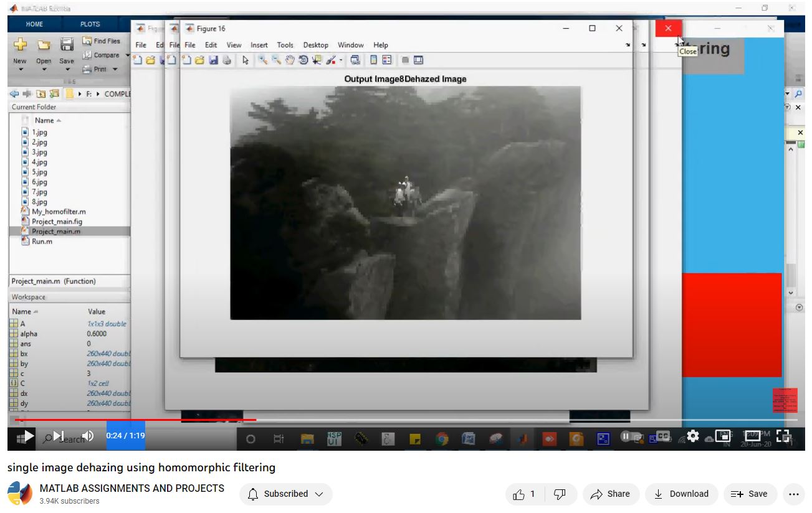Click New Figure icon in Figure 16 toolbar
The height and width of the screenshot is (513, 812).
186,60
